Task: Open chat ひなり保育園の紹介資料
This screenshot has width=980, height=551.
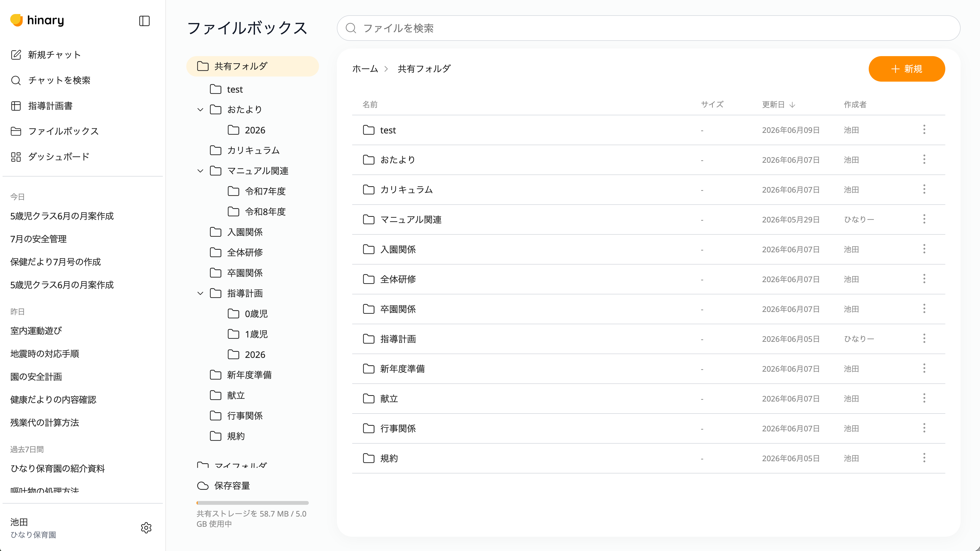Action: tap(57, 469)
